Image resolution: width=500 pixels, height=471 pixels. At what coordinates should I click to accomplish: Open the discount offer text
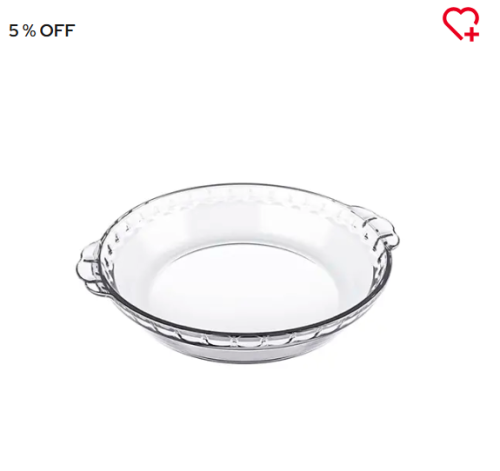(x=42, y=31)
